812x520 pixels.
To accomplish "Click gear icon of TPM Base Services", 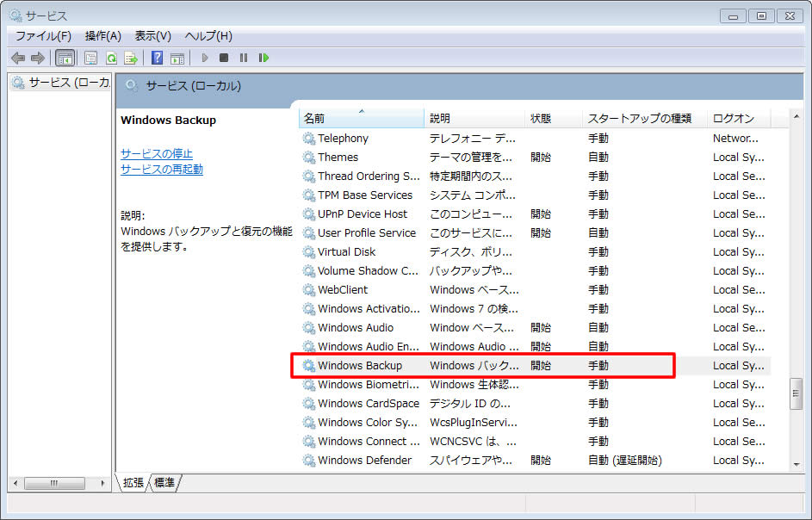I will point(309,195).
